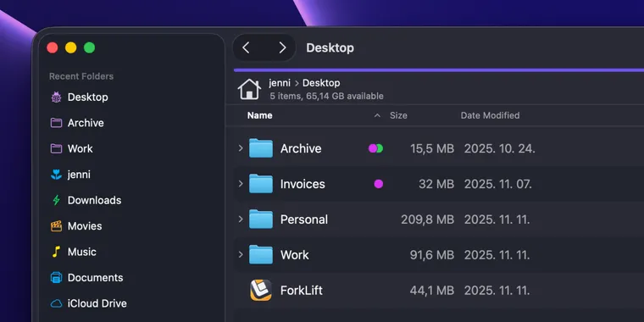Click the 91,6 MB size value
Screen dimensions: 644x322
[432, 255]
